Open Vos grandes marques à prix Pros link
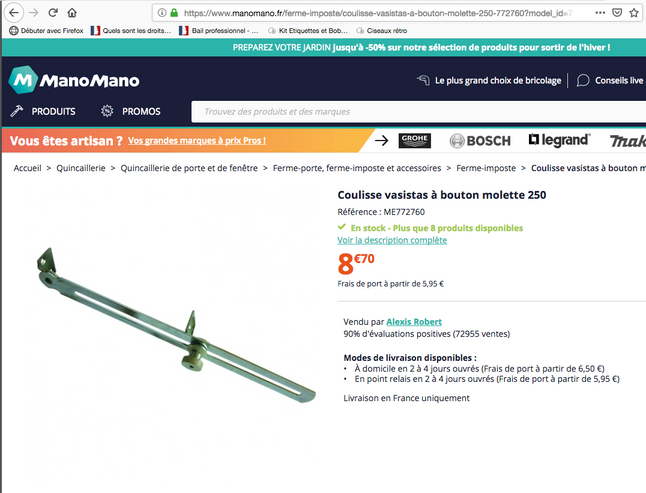 point(197,140)
